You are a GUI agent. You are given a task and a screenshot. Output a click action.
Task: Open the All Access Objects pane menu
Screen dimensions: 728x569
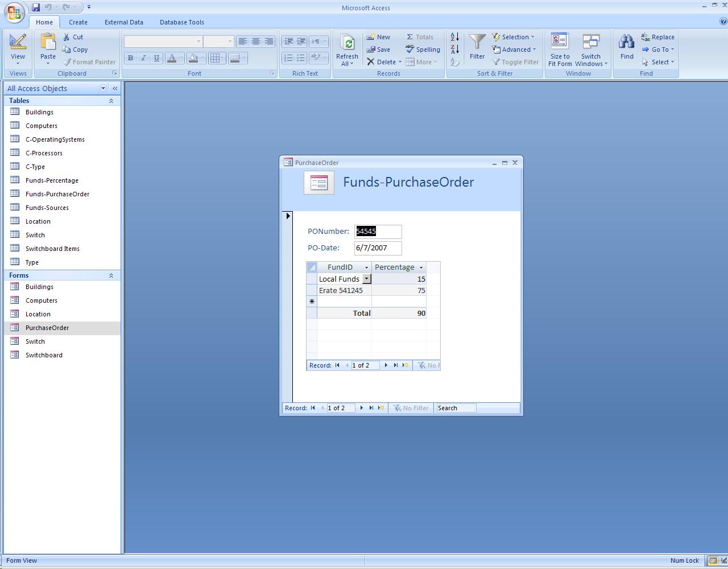tap(103, 88)
